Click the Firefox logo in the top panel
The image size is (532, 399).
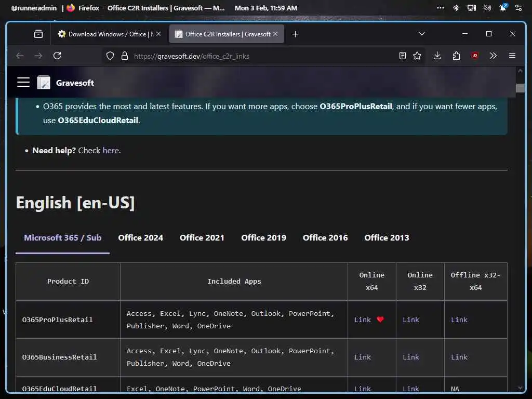[71, 8]
